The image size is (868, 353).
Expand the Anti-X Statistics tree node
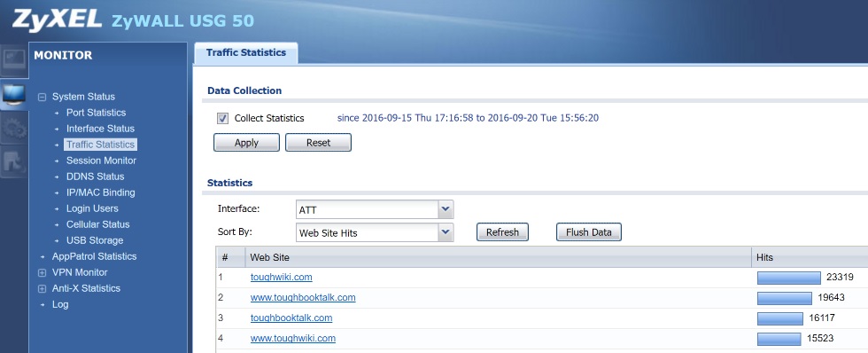coord(42,289)
